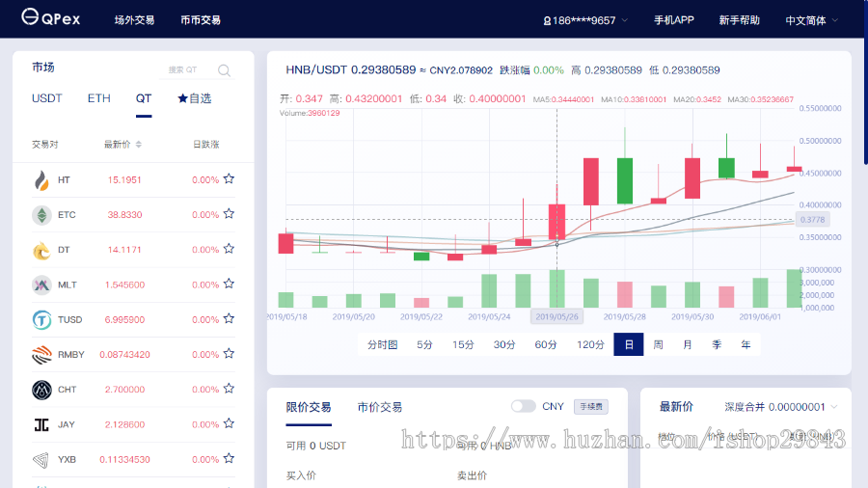Show the ★自选 favorites tab
Image resolution: width=868 pixels, height=488 pixels.
point(194,98)
